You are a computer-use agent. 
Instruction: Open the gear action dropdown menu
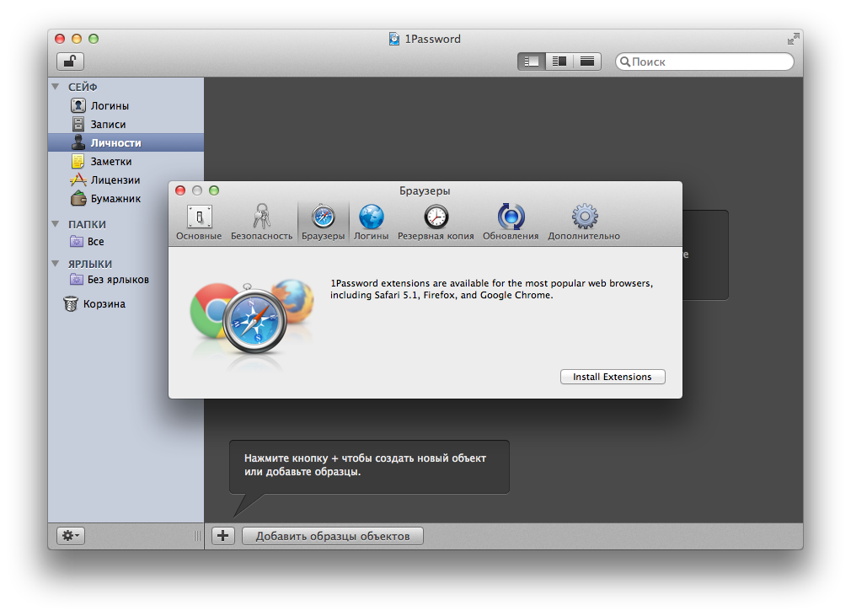pos(70,536)
